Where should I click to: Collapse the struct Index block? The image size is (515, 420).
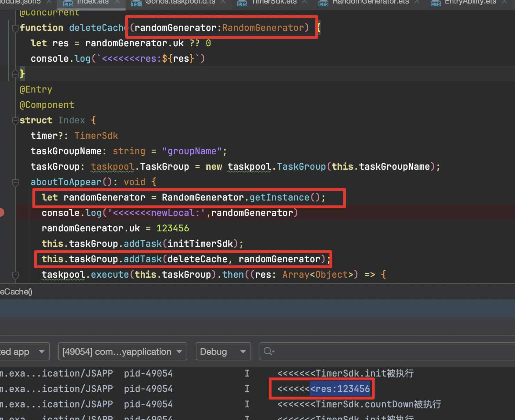pos(15,121)
